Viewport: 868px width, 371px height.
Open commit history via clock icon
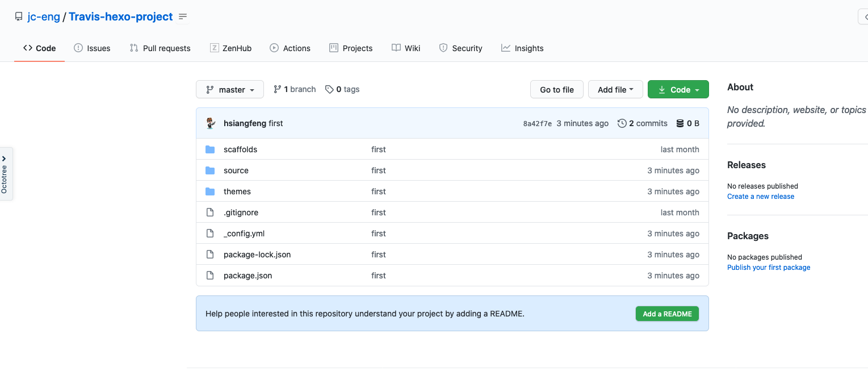tap(622, 123)
